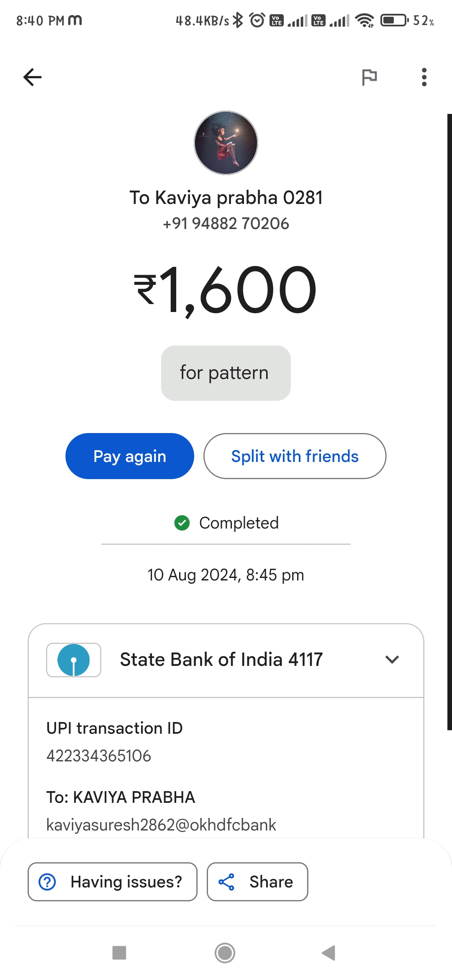Tap the share icon

coord(226,882)
